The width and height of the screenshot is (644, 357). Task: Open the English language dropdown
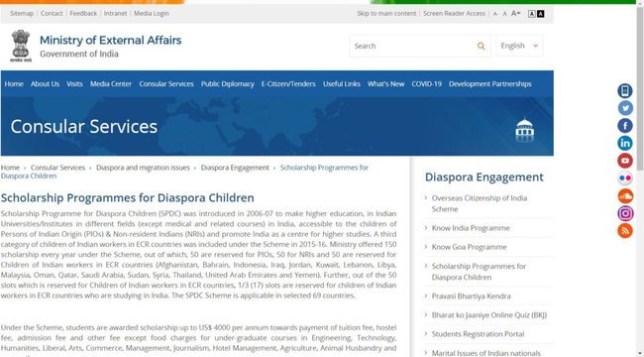point(519,46)
